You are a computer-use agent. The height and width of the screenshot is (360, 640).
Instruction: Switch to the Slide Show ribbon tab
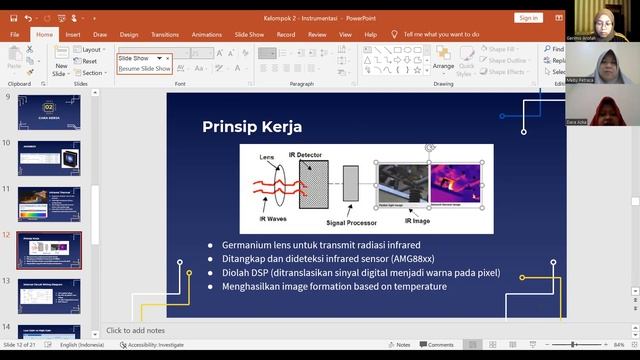(249, 35)
